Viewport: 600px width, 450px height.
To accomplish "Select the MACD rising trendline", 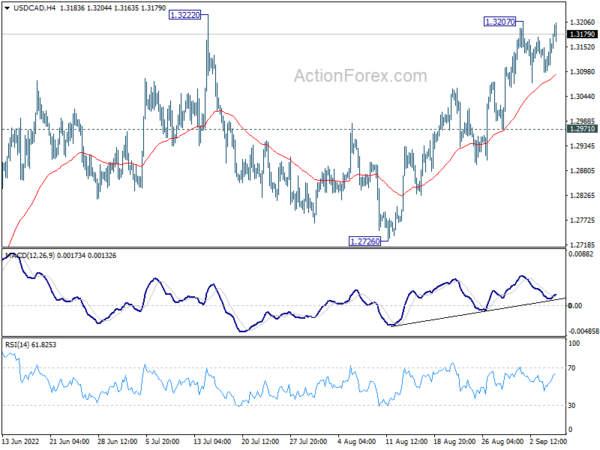I will coord(478,312).
